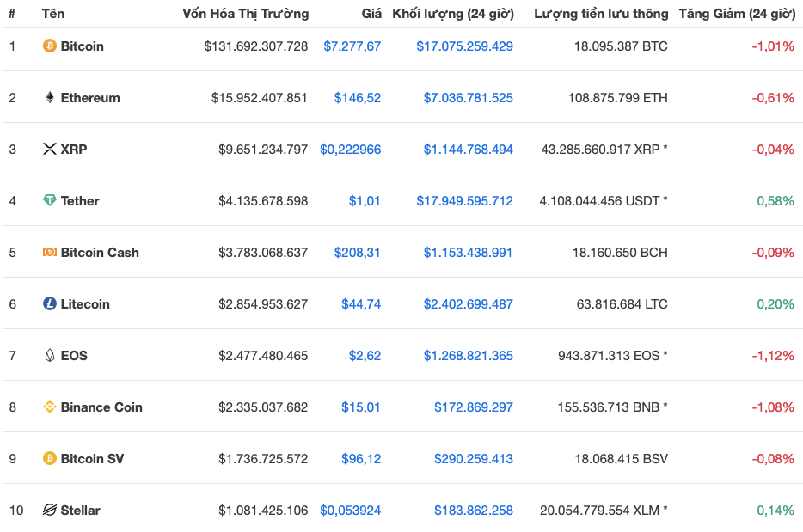Open Binance Coin volume $172.869.297
Screen dimensions: 803x532
click(x=474, y=407)
